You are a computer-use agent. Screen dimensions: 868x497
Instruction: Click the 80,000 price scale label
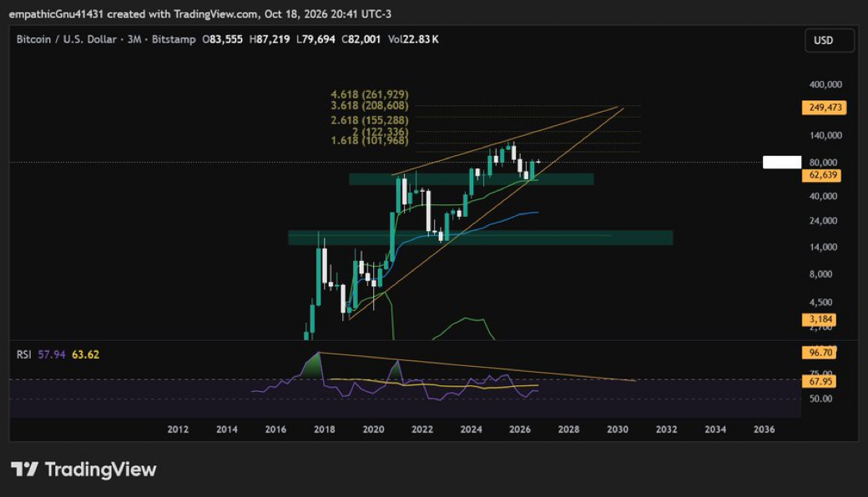(823, 163)
